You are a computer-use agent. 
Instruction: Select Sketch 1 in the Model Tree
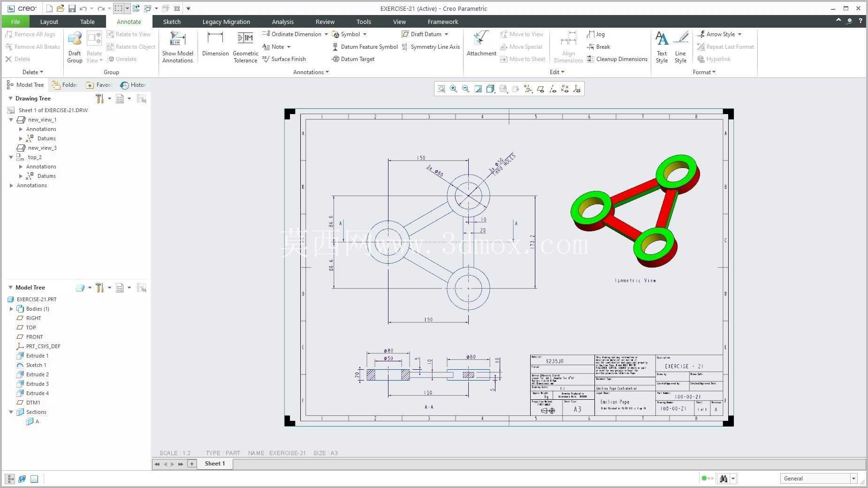(31, 365)
